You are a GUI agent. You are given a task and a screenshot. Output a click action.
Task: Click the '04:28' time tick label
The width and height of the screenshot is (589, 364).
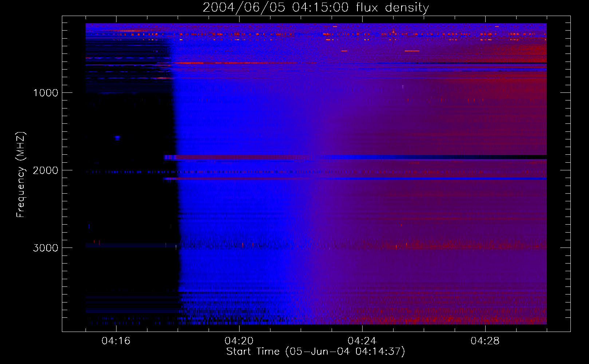point(485,341)
